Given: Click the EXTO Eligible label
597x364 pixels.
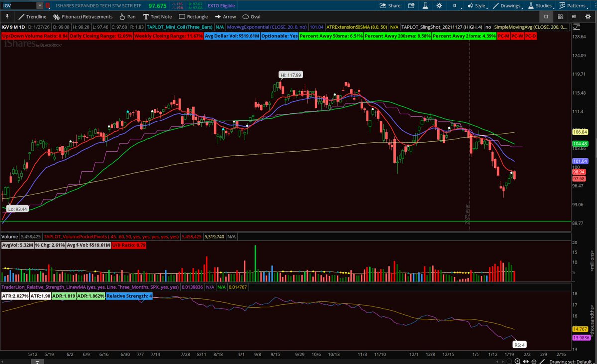Looking at the screenshot, I should tap(221, 5).
